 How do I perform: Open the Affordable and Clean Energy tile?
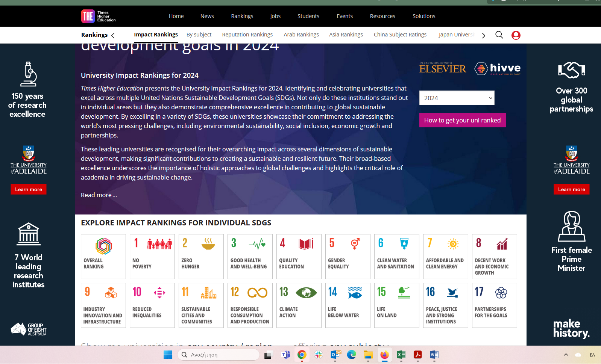[x=445, y=256]
